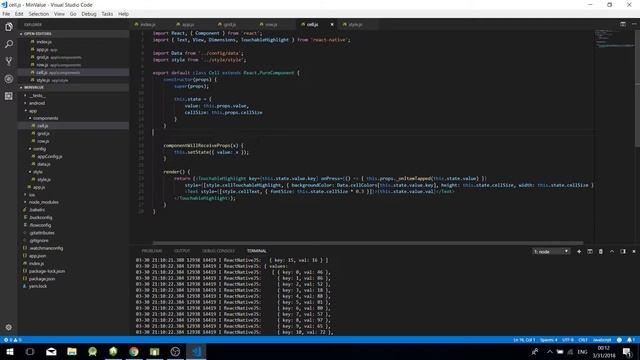Viewport: 640px width, 360px height.
Task: Click errors and warnings count in status bar
Action: click(12, 340)
